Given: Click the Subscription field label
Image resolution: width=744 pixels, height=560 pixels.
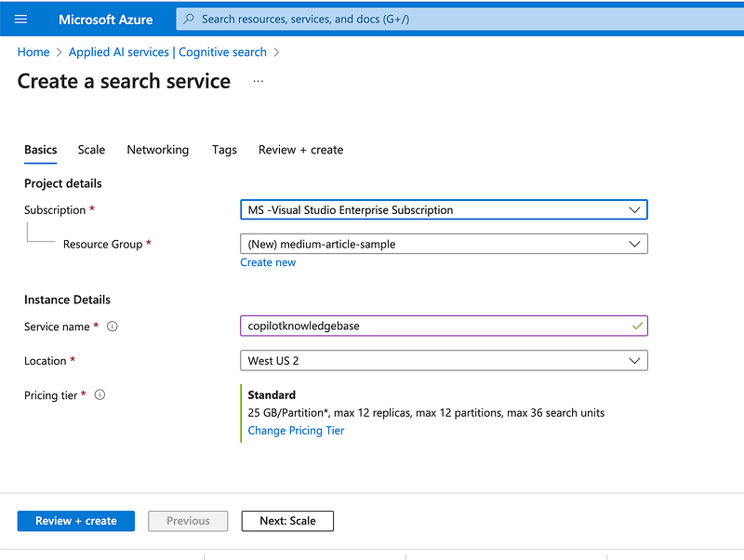Looking at the screenshot, I should coord(55,209).
